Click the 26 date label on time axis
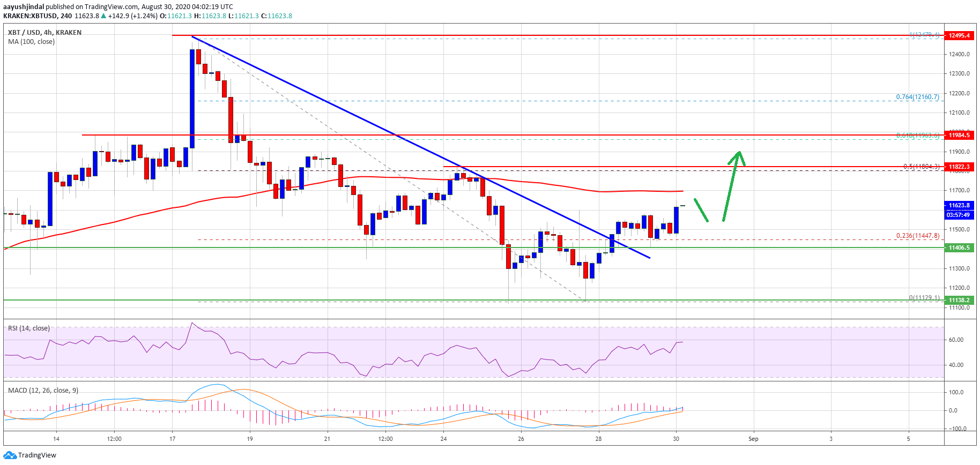980x465 pixels. pos(521,439)
